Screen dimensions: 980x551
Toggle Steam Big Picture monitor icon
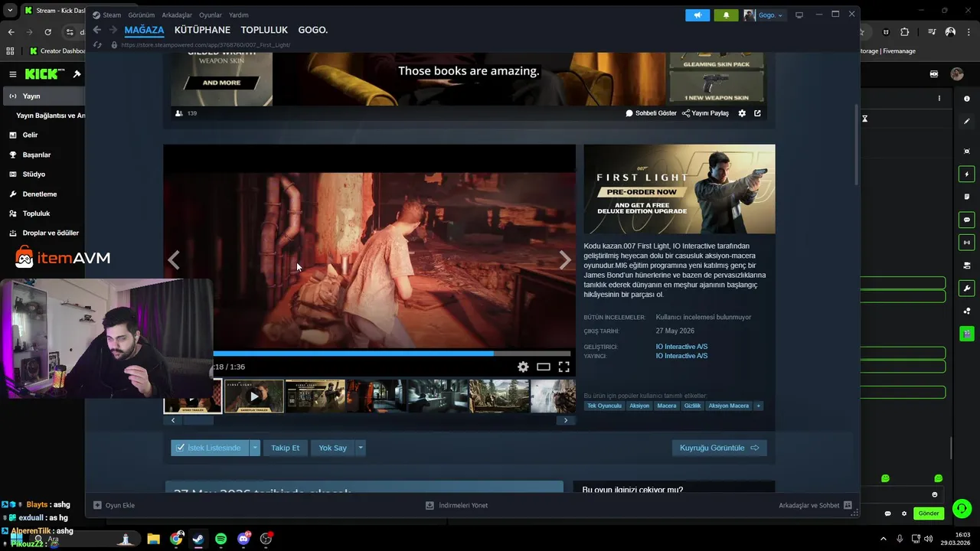tap(799, 15)
